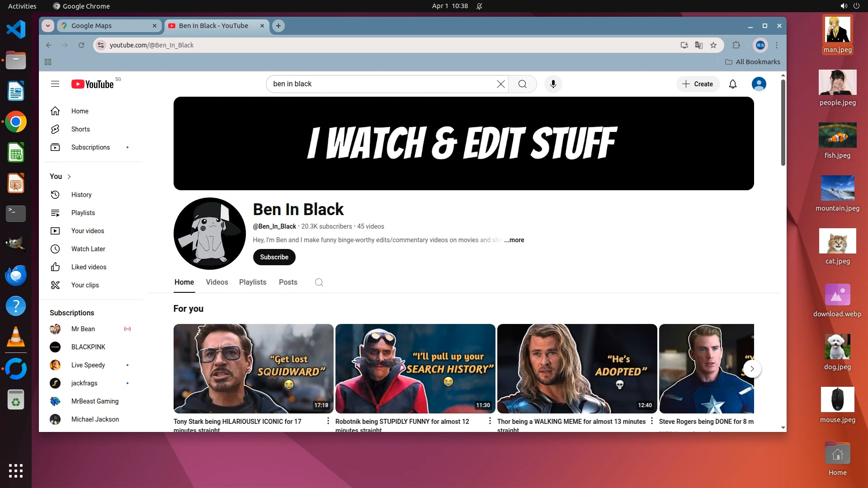This screenshot has height=488, width=868.
Task: Open Robotnik video thumbnail
Action: click(415, 368)
